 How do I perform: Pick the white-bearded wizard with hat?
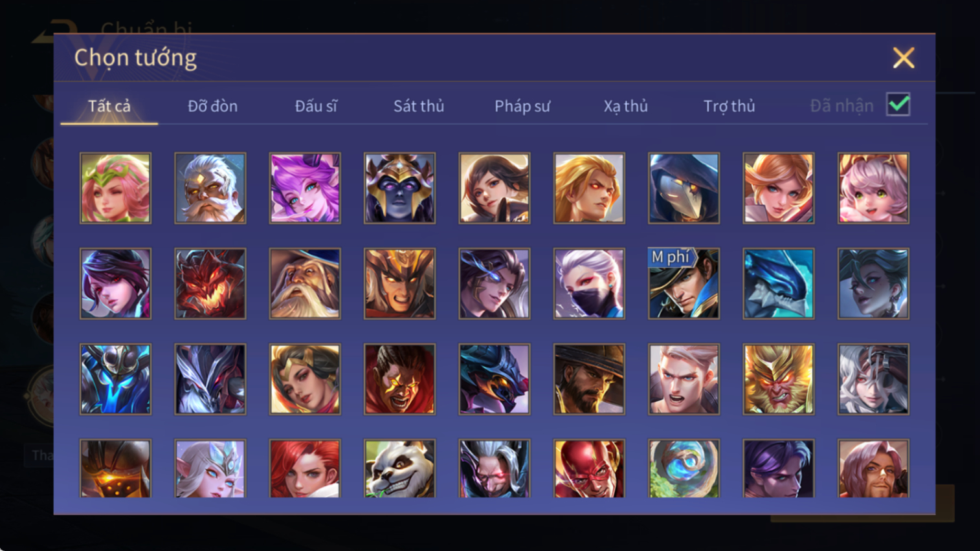pyautogui.click(x=305, y=283)
